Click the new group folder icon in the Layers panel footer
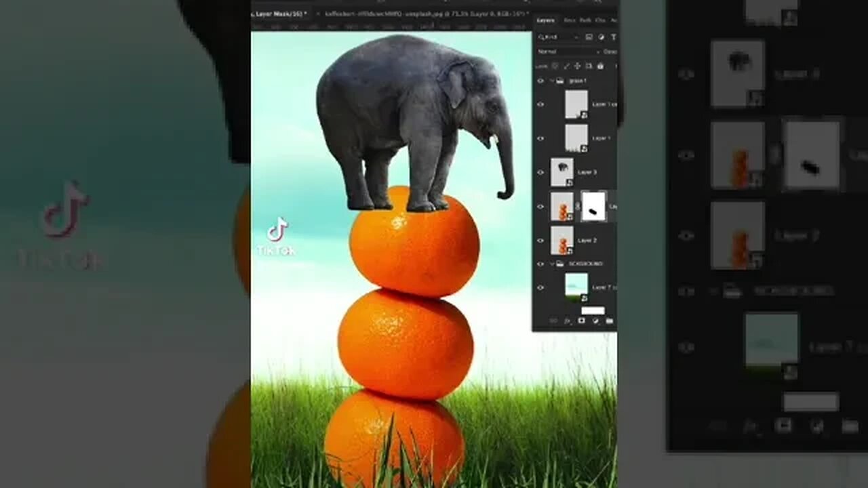Image resolution: width=868 pixels, height=488 pixels. (x=609, y=321)
